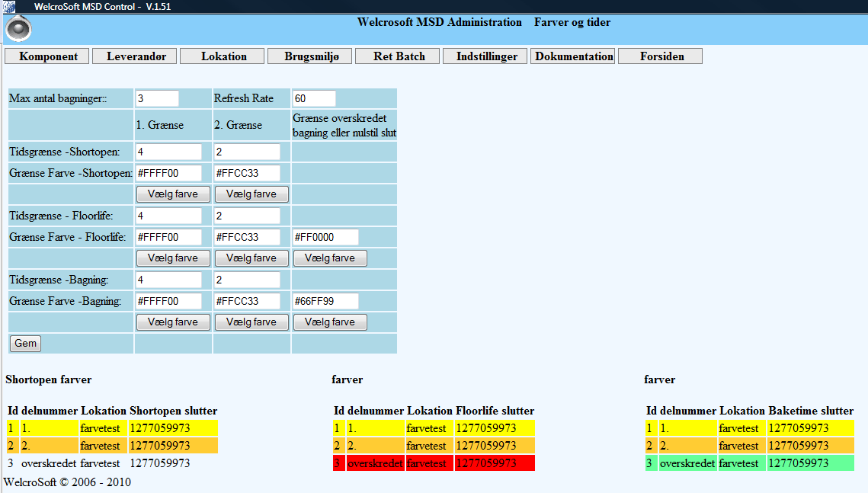Click yellow Floorlife row 1 timestamp

pyautogui.click(x=495, y=428)
